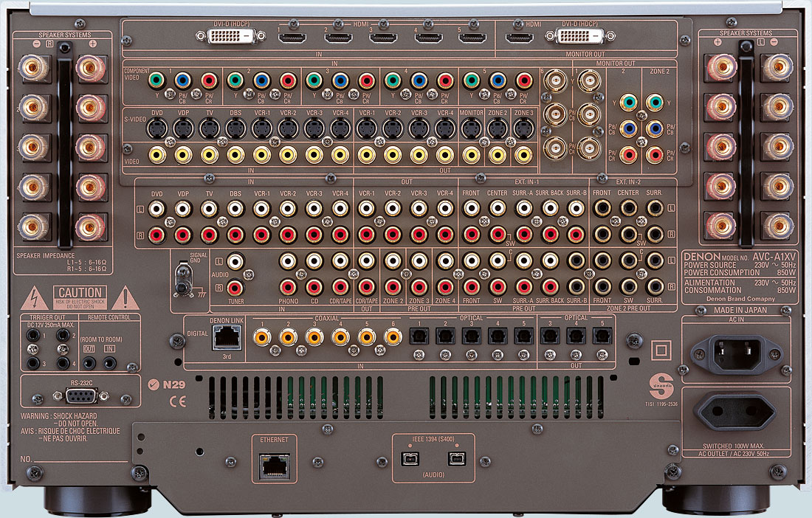Select the DVI-D (HDCP) input connector
The image size is (812, 518).
coord(231,36)
